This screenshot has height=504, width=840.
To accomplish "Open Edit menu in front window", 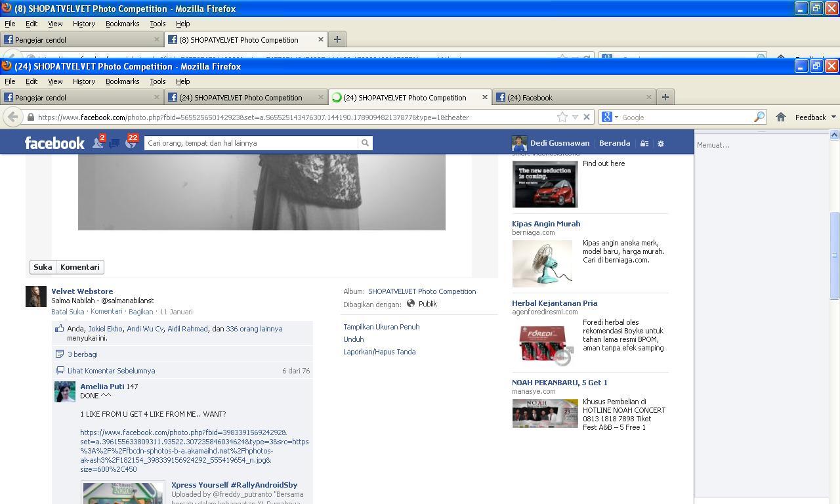I will coord(31,81).
